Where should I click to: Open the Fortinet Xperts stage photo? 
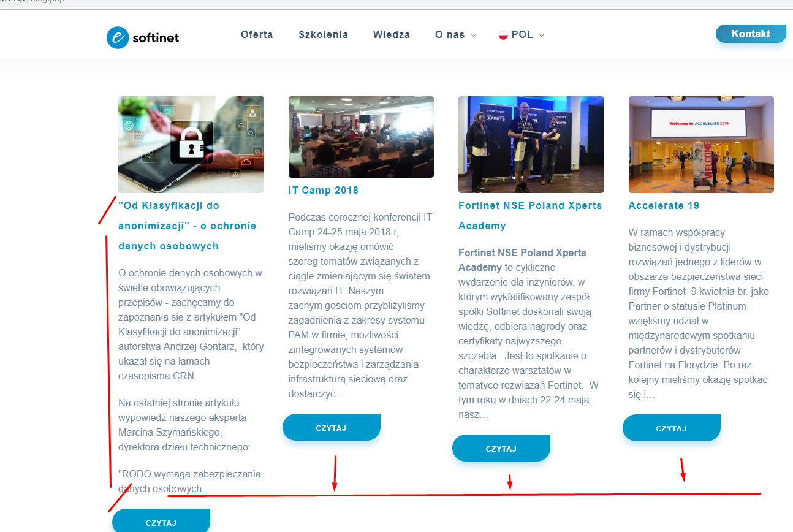531,145
